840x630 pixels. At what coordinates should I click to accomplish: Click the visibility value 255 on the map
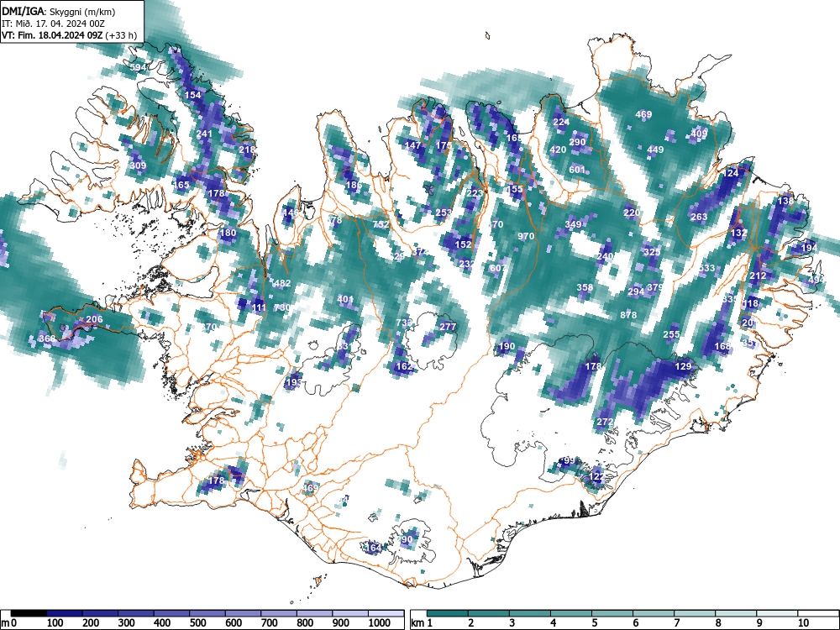tap(671, 334)
